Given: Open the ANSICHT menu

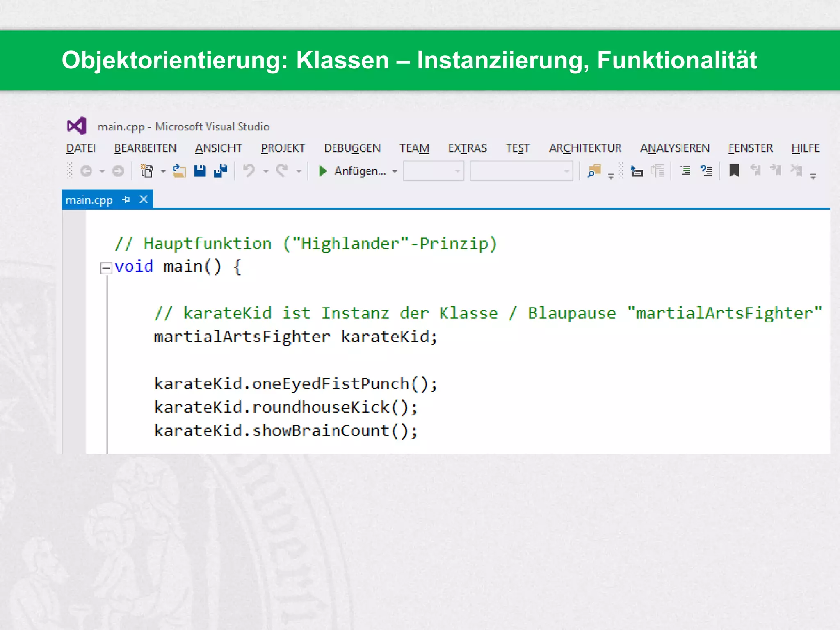Looking at the screenshot, I should click(x=219, y=148).
